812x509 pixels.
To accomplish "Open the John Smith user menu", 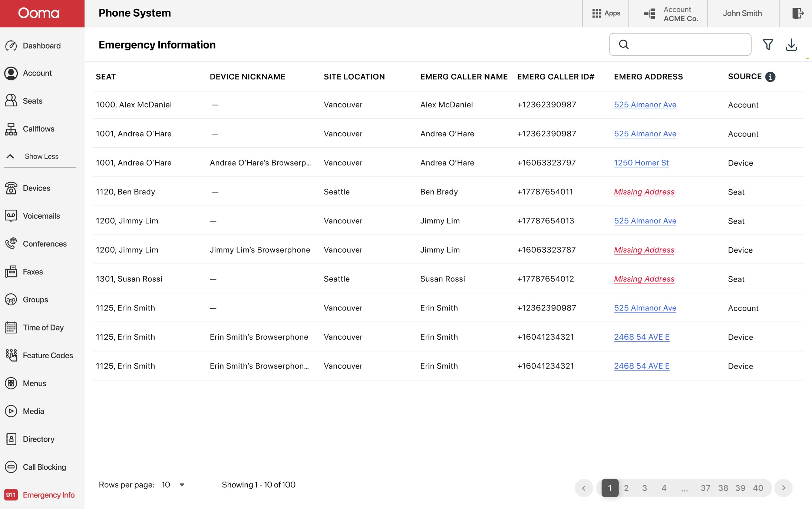I will coord(742,13).
